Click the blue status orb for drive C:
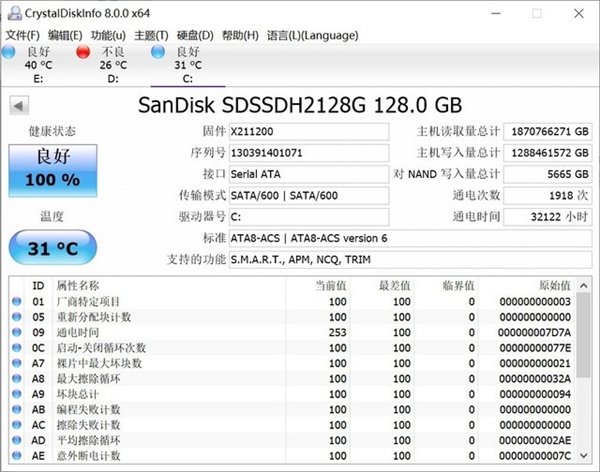 (x=157, y=51)
